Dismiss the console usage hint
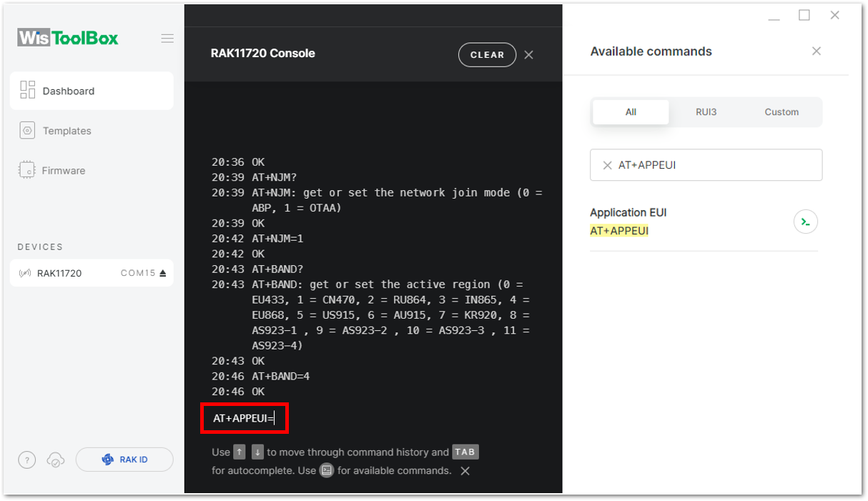 (465, 471)
